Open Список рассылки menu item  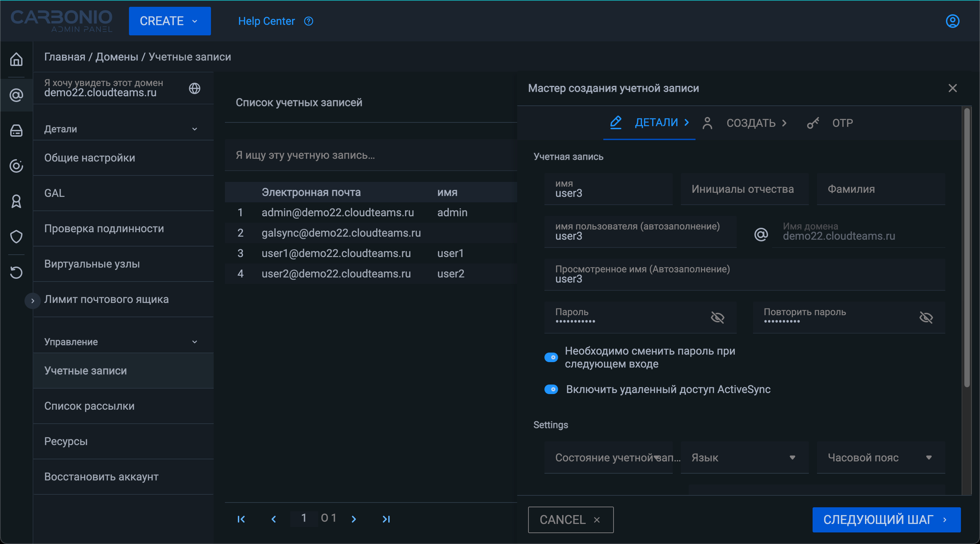tap(89, 406)
